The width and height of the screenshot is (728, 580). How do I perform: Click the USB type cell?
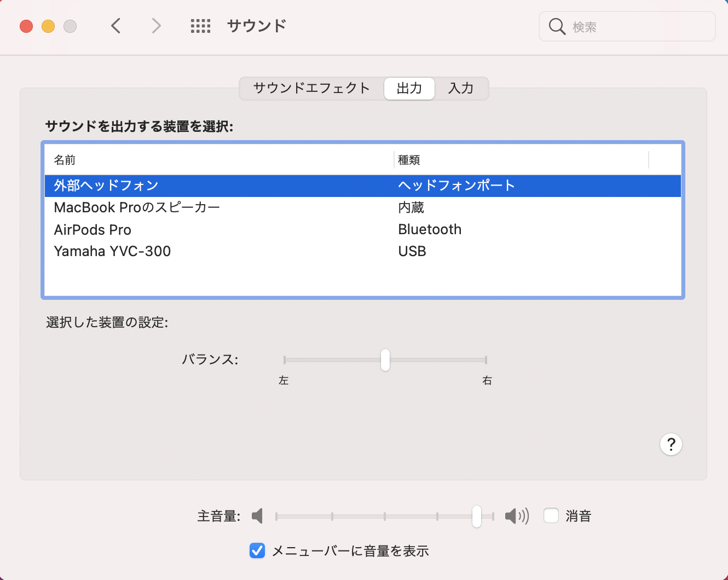[412, 251]
